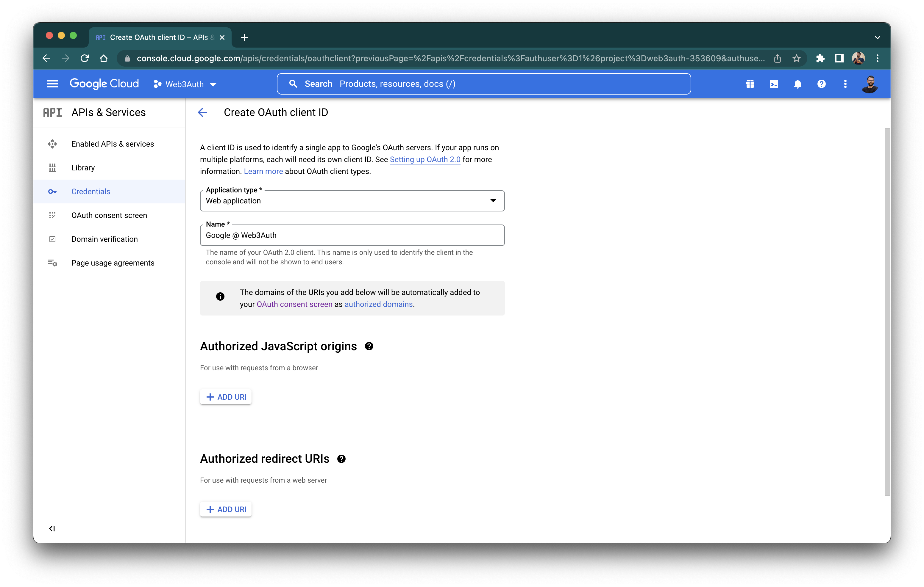
Task: Switch to OAuth consent screen sidebar entry
Action: pyautogui.click(x=109, y=215)
